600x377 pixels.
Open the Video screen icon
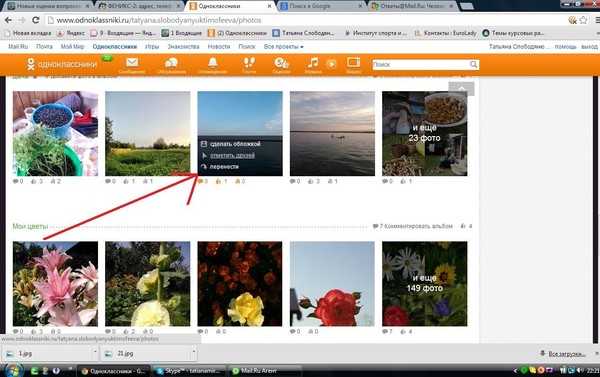point(354,62)
